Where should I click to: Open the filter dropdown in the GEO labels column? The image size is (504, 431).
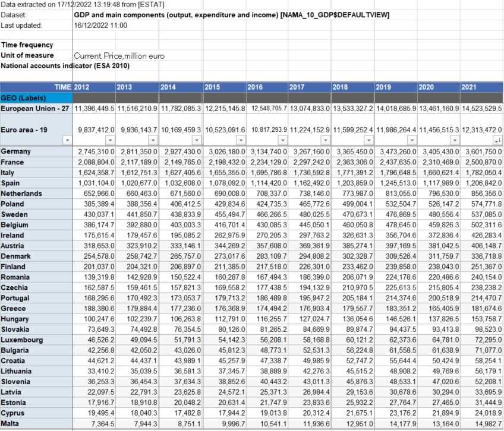click(x=67, y=141)
